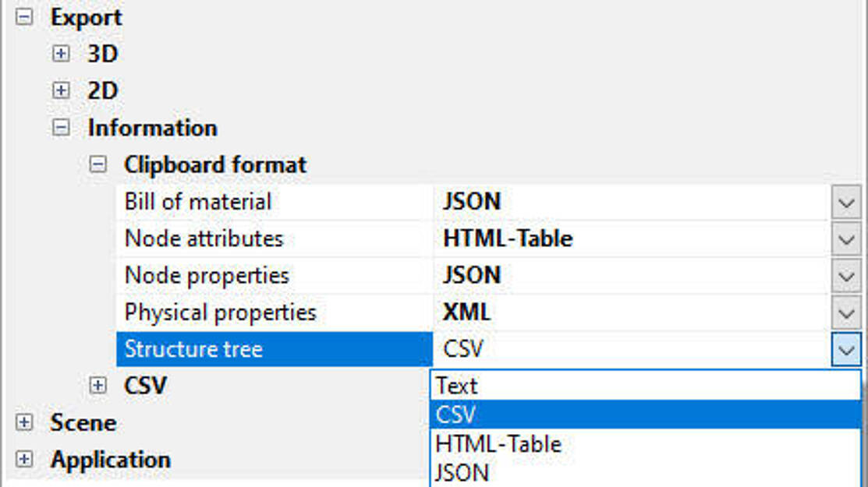Expand the CSV settings node
868x487 pixels.
97,385
